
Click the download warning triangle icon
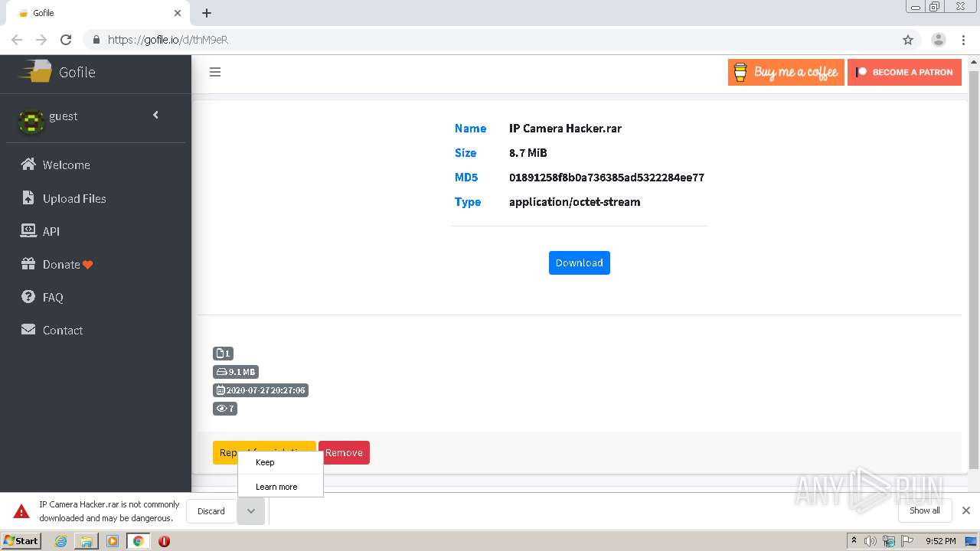[22, 511]
